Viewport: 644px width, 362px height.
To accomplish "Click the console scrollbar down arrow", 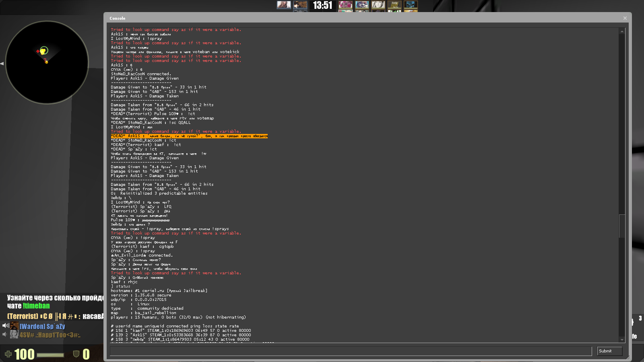I will pyautogui.click(x=622, y=340).
